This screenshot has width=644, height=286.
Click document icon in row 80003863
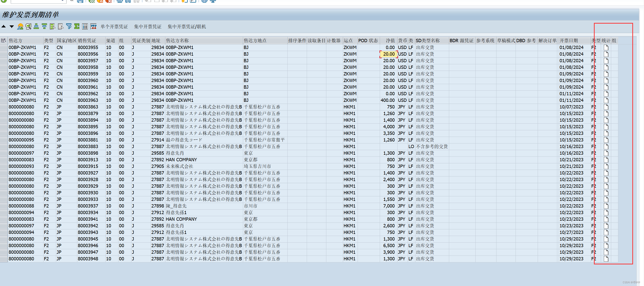click(606, 107)
